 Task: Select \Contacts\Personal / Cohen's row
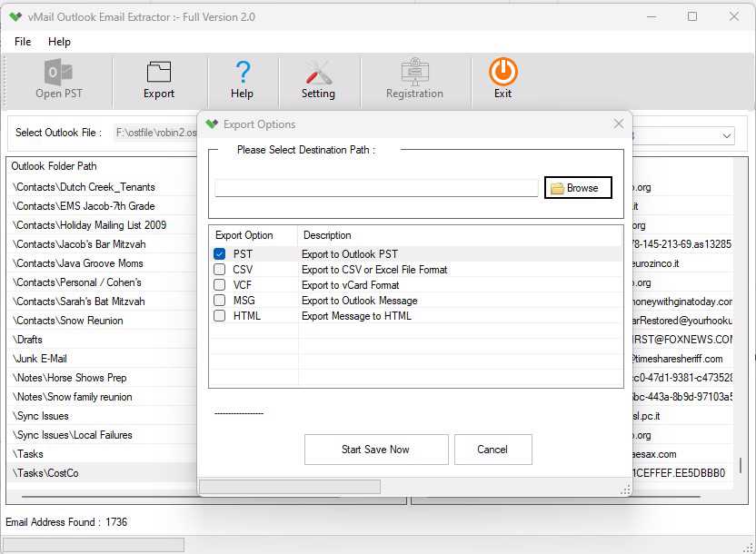pyautogui.click(x=102, y=282)
